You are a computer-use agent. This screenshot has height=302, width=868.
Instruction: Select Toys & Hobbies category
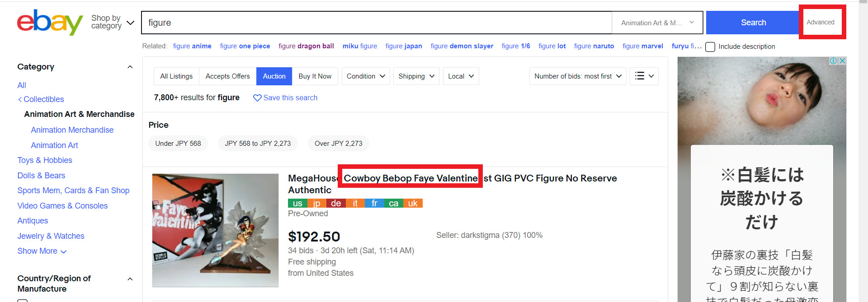click(x=45, y=160)
